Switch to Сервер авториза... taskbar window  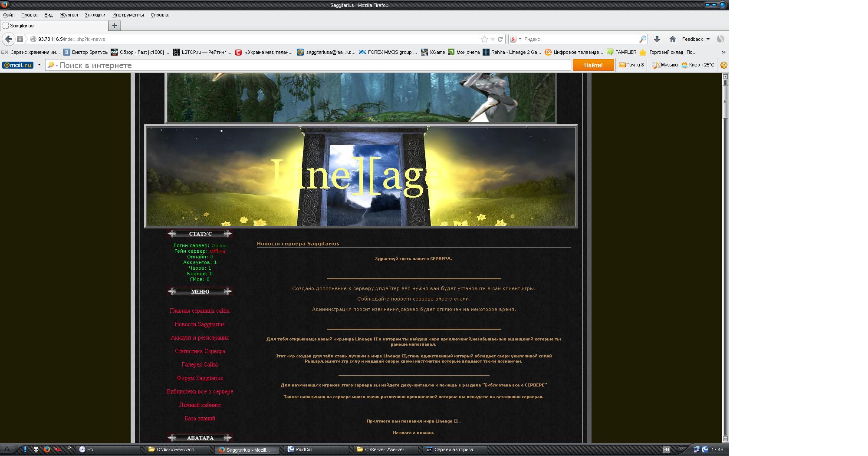(455, 449)
